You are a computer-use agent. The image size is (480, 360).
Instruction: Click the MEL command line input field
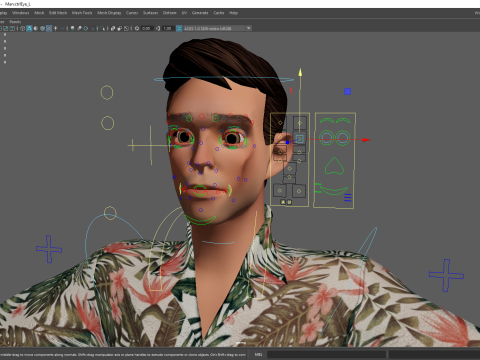pyautogui.click(x=326, y=354)
